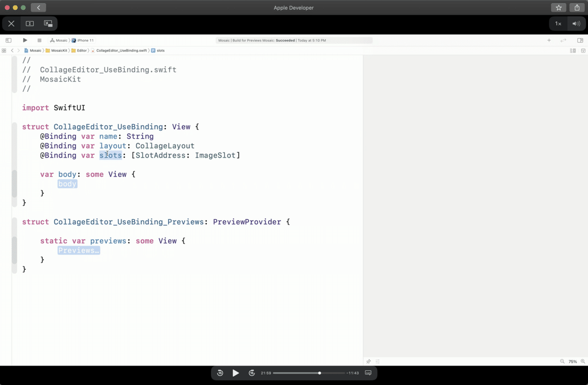
Task: Run the Mosaic scheme
Action: coord(25,40)
